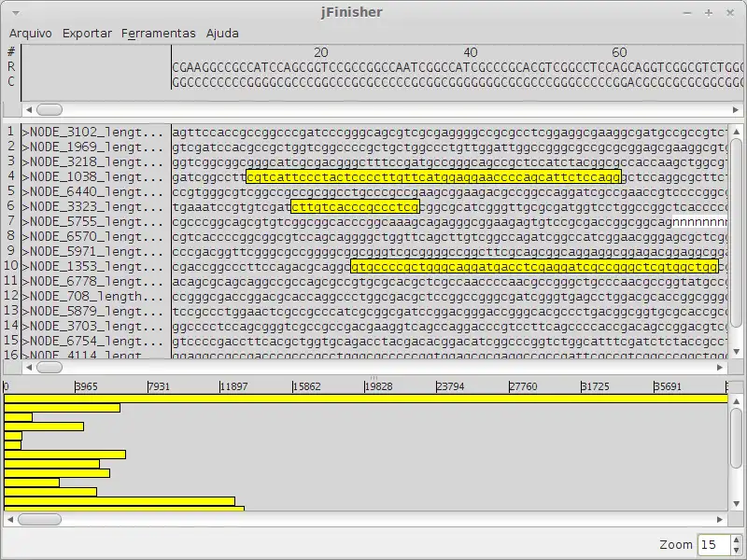747x560 pixels.
Task: Click ruler marker labeled 19828
Action: click(x=378, y=386)
